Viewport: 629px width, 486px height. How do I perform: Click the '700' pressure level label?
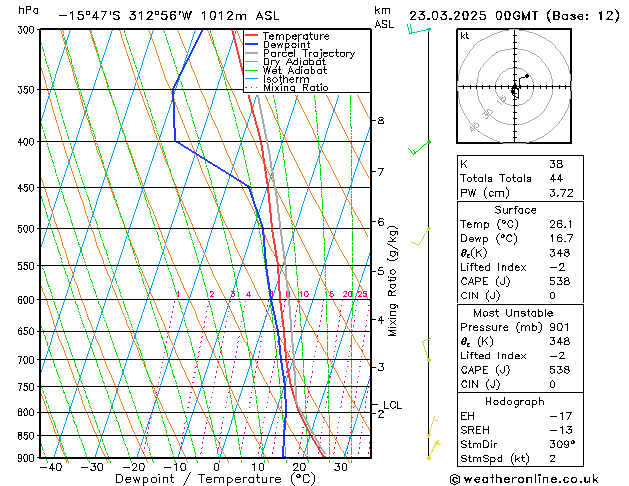pyautogui.click(x=28, y=360)
